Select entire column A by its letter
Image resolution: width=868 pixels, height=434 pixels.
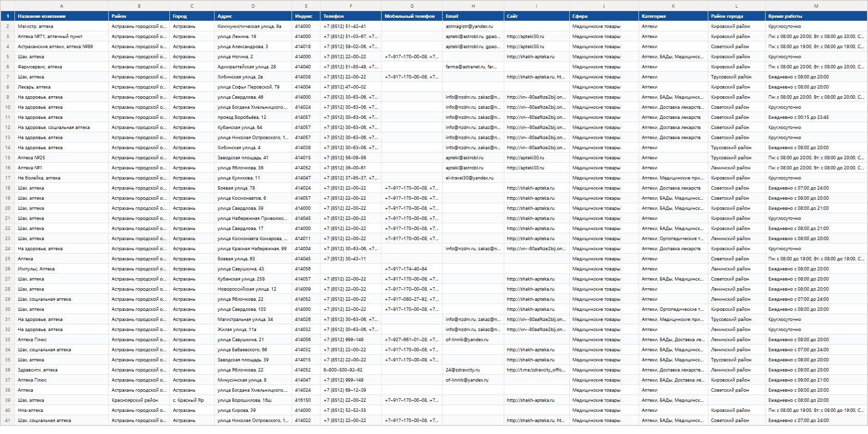62,6
